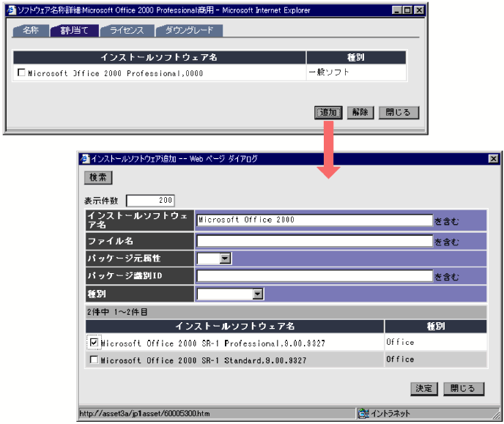Click 閉じる in the add software dialog
This screenshot has height=424, width=504.
point(464,389)
